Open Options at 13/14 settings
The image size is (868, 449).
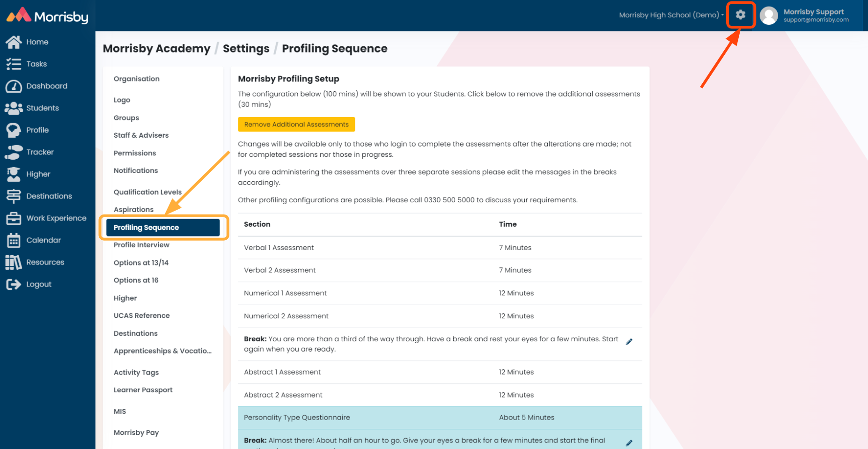(141, 263)
